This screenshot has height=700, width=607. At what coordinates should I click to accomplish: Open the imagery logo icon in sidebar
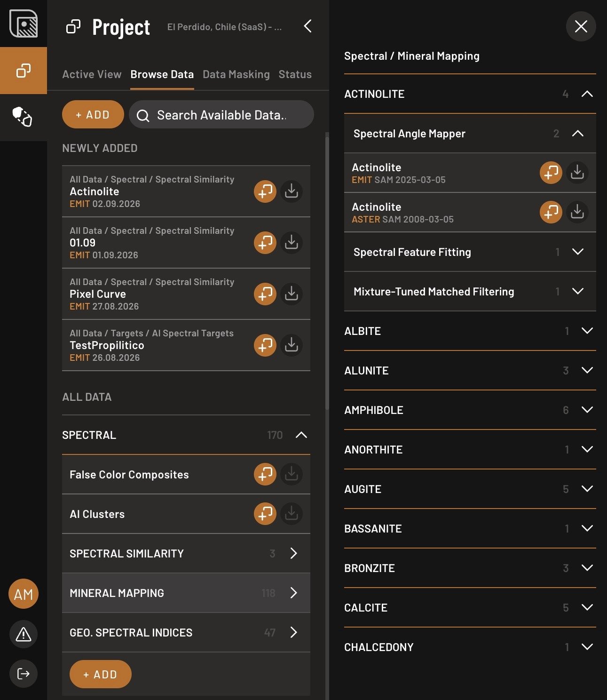[x=24, y=24]
